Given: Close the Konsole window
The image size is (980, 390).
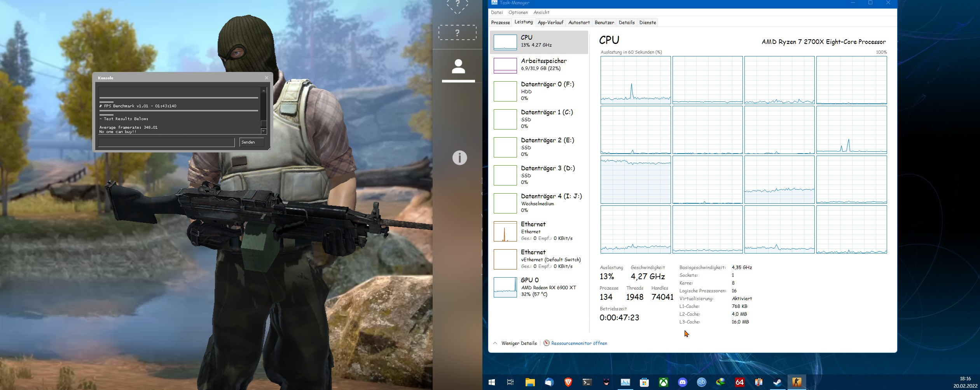Looking at the screenshot, I should (x=267, y=78).
